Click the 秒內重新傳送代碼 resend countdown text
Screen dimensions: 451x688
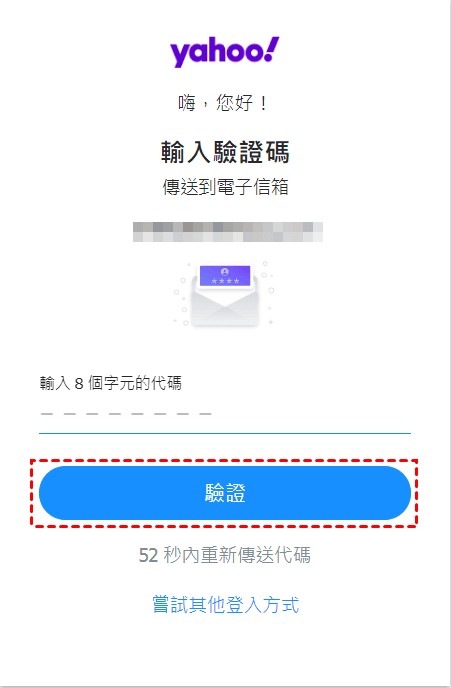[x=237, y=555]
